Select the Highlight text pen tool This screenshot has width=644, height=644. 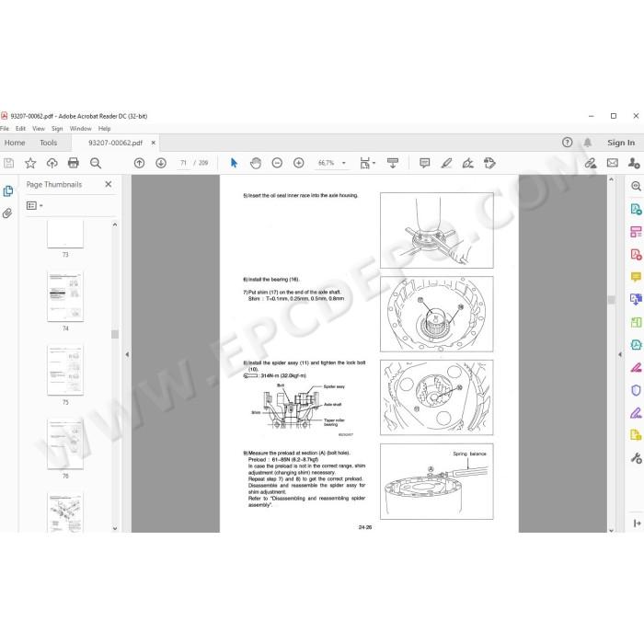pos(446,163)
